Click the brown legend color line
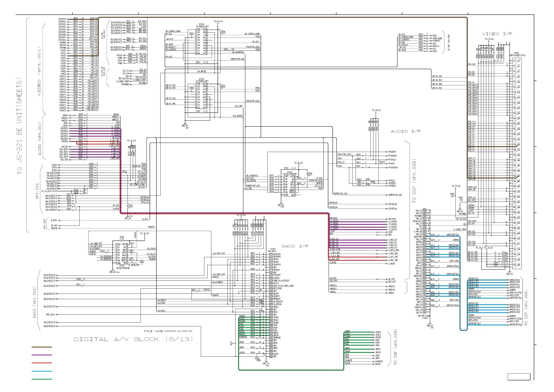 point(42,347)
